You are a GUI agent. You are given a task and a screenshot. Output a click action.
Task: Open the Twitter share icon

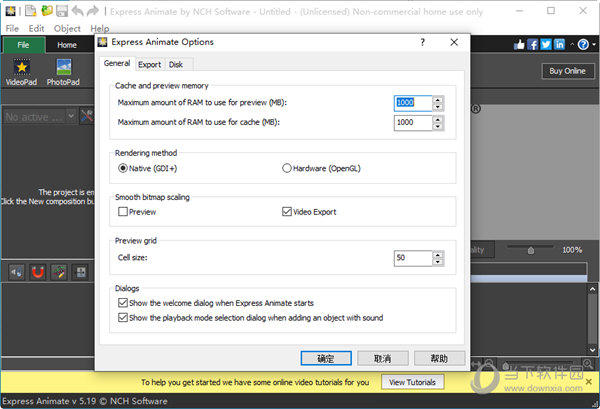[x=546, y=45]
